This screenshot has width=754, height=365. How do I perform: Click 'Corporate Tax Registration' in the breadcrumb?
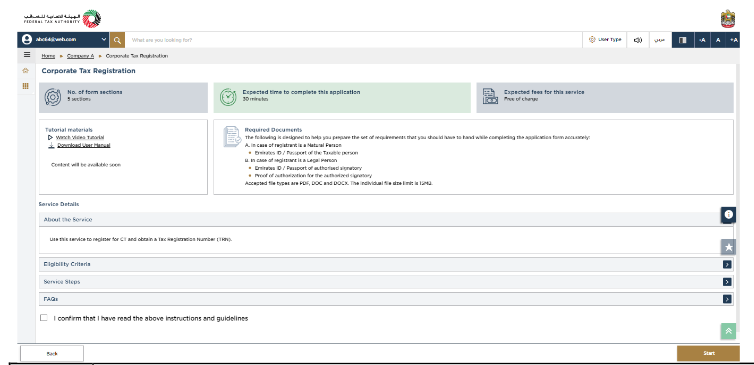point(137,56)
